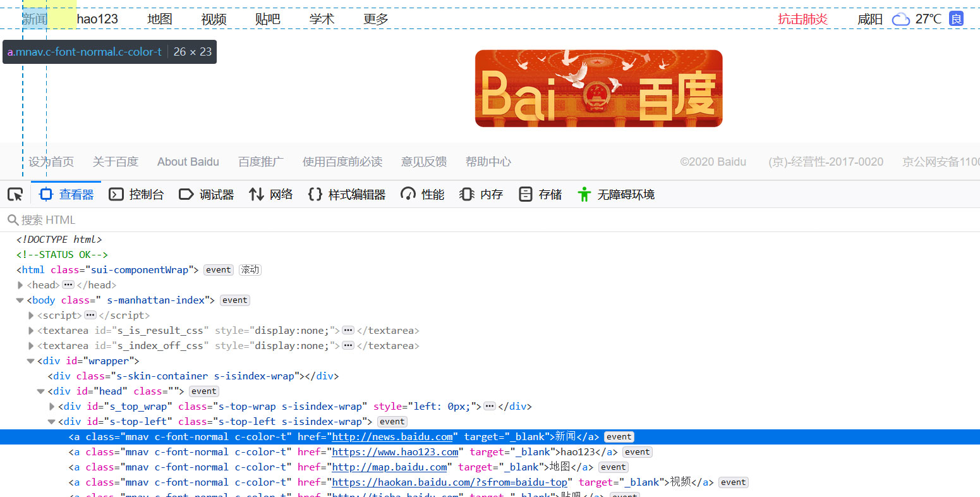Click the event badge on html element
The image size is (980, 497).
[219, 270]
